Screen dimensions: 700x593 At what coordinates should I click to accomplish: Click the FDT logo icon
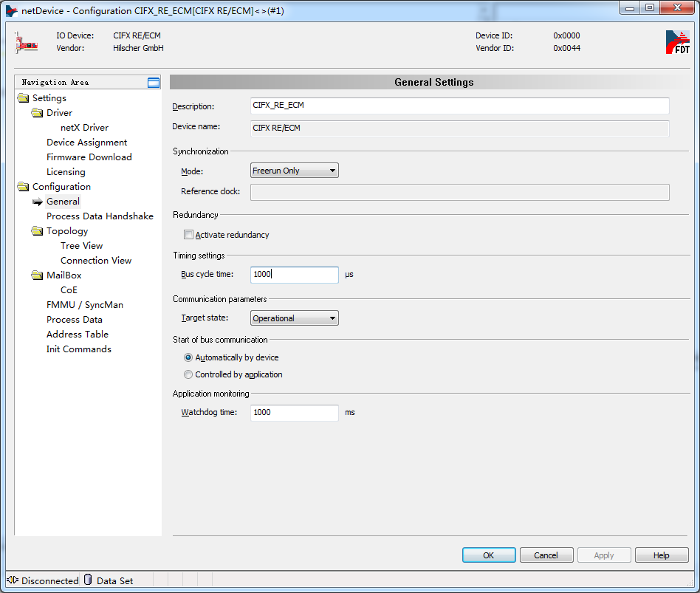678,42
